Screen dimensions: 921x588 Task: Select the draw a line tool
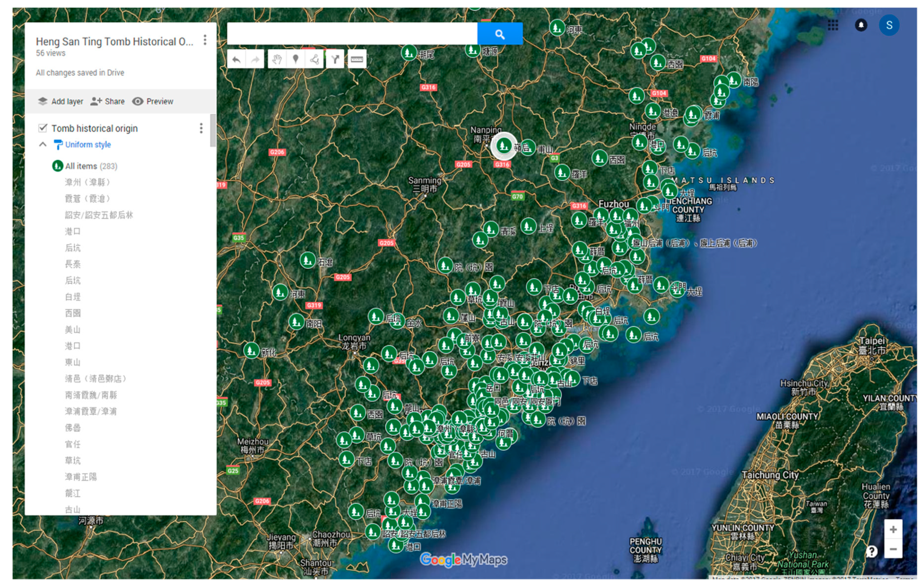[314, 59]
